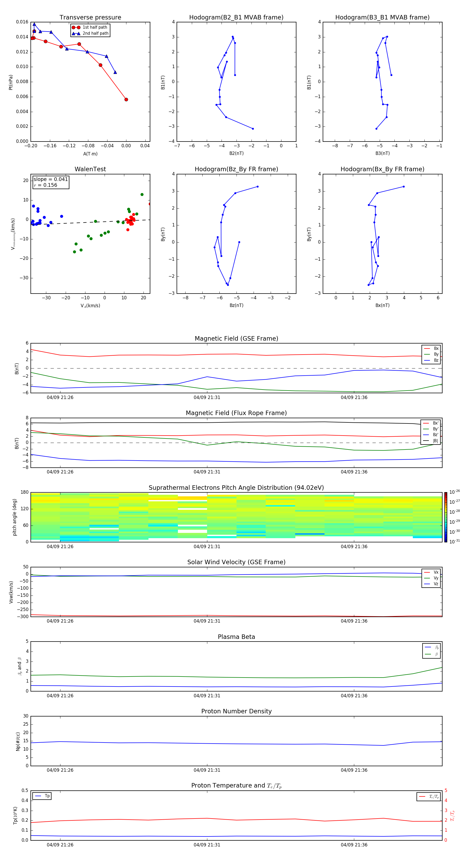Click the 'β' legend entry in Plasma Beta
Screen dimensions: 473x868
click(x=432, y=654)
